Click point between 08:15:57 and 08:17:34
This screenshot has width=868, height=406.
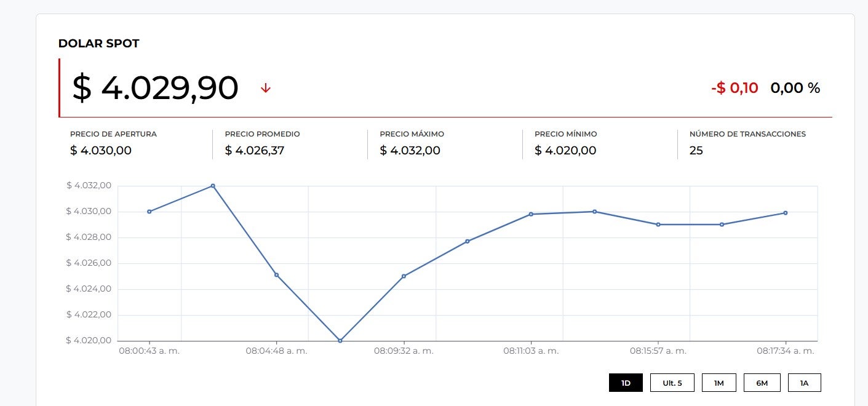(x=722, y=225)
